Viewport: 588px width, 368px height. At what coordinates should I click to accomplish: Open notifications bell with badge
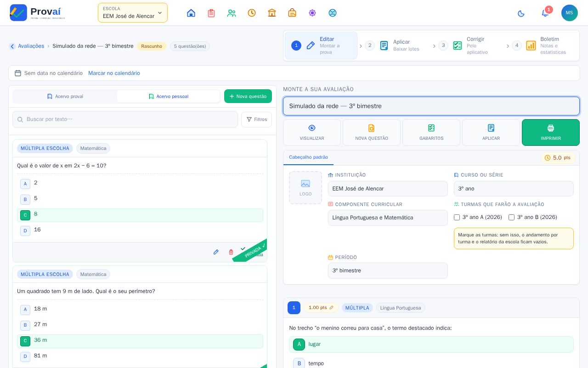coord(545,13)
